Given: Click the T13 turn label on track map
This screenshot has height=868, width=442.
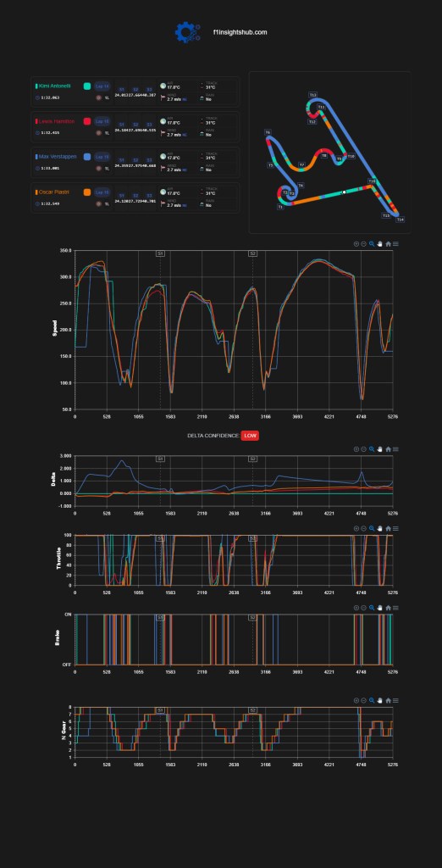Looking at the screenshot, I should coord(312,95).
